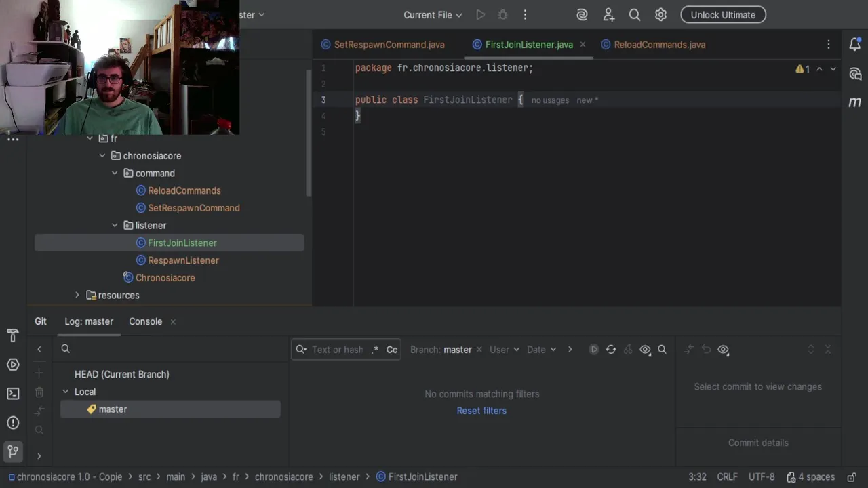868x488 pixels.
Task: Click the Go to hash/branch/tag play icon
Action: 594,350
